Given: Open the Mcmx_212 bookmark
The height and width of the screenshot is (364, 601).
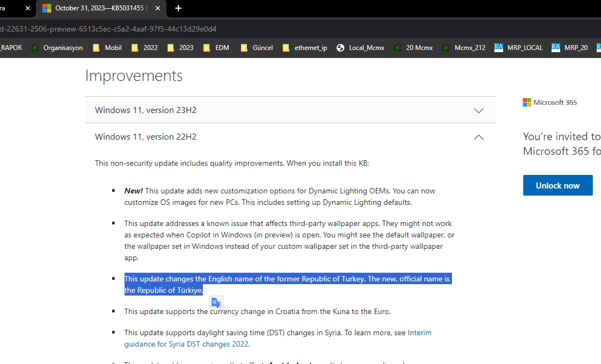Looking at the screenshot, I should [463, 48].
